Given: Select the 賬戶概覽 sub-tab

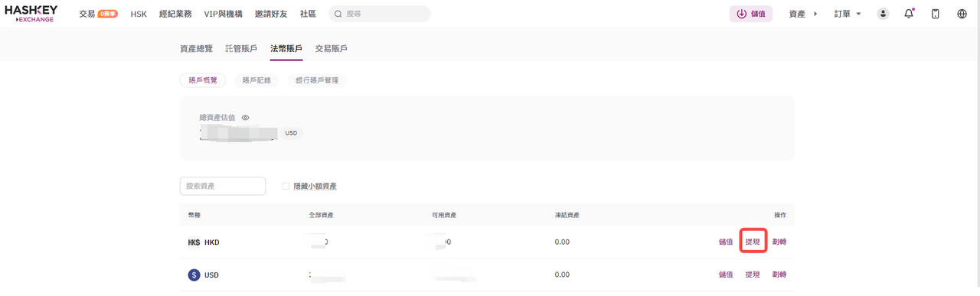Looking at the screenshot, I should click(203, 80).
